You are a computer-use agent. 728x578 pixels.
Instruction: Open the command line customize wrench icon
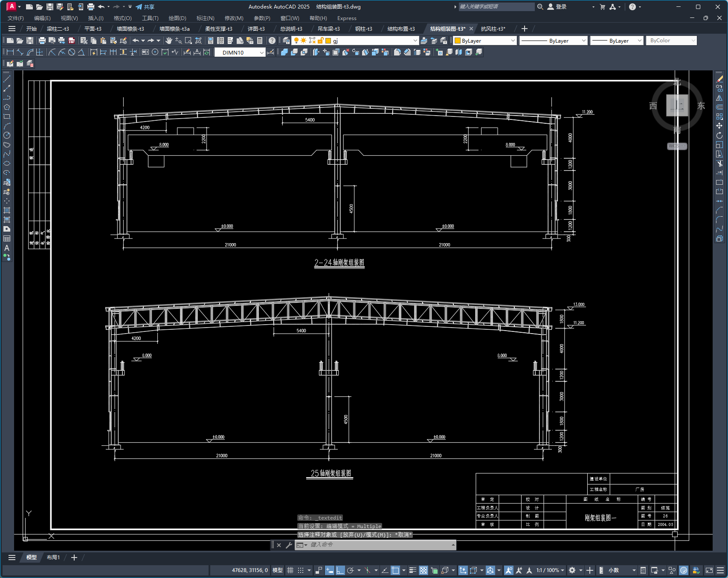click(x=289, y=545)
